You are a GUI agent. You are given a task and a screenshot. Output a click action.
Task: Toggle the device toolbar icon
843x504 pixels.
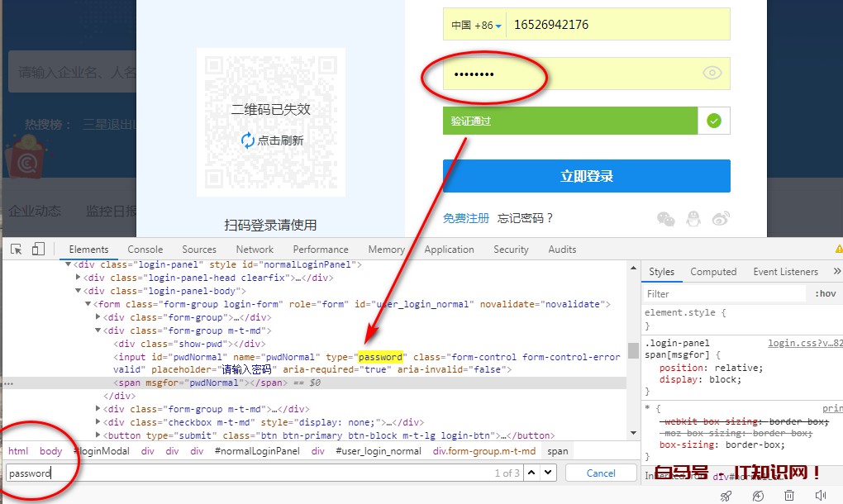[38, 250]
